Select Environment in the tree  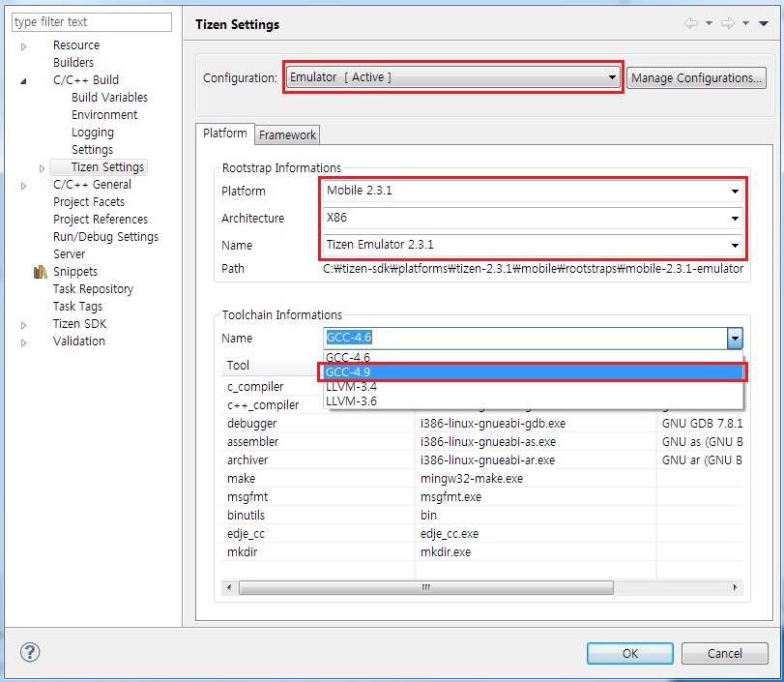point(104,114)
